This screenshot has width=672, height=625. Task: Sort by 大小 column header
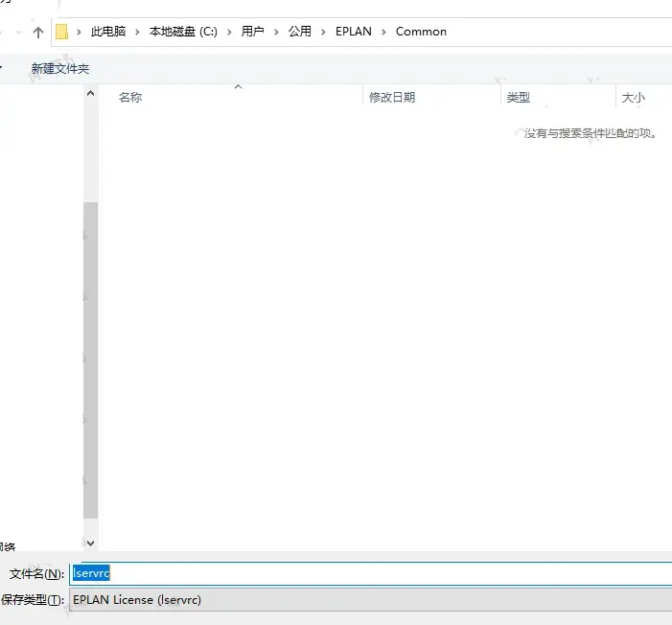pyautogui.click(x=634, y=98)
